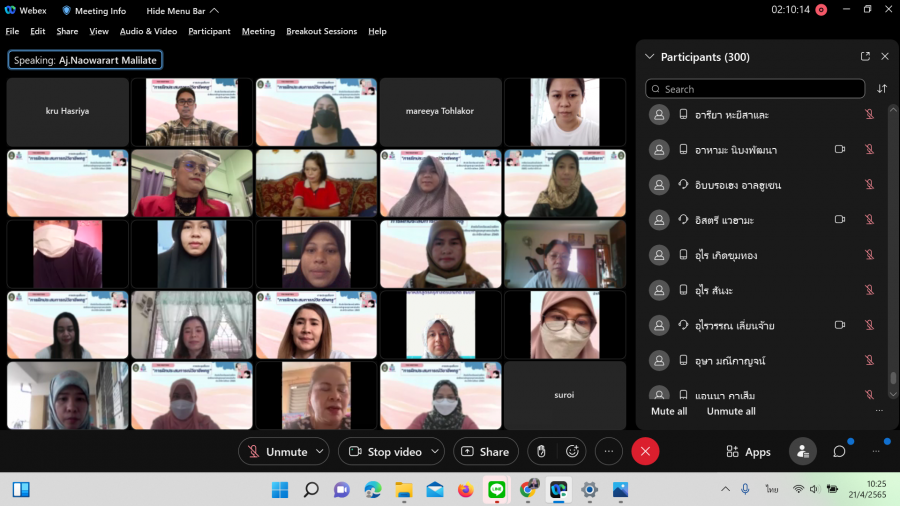Screen dimensions: 900x506
Task: Stop video from your camera
Action: (384, 452)
